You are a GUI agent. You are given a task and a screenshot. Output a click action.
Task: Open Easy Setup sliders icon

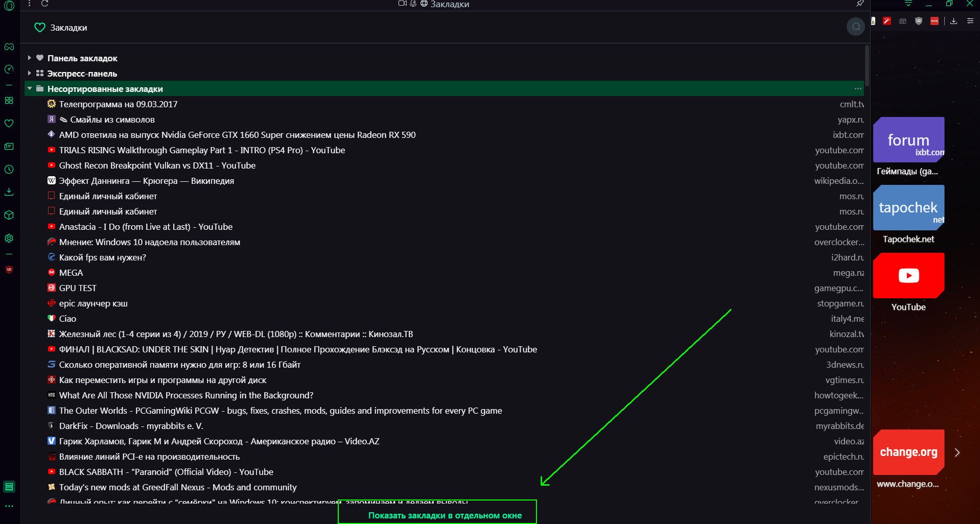(970, 21)
